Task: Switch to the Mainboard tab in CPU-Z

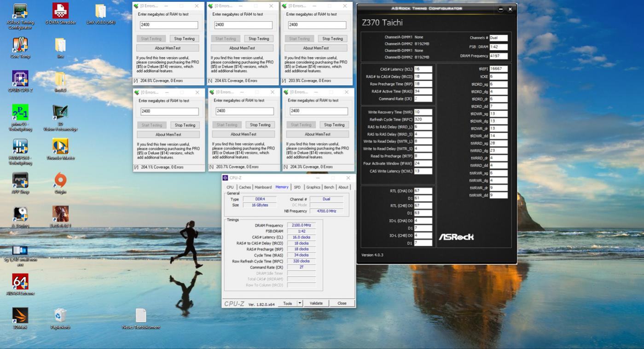Action: pyautogui.click(x=263, y=187)
